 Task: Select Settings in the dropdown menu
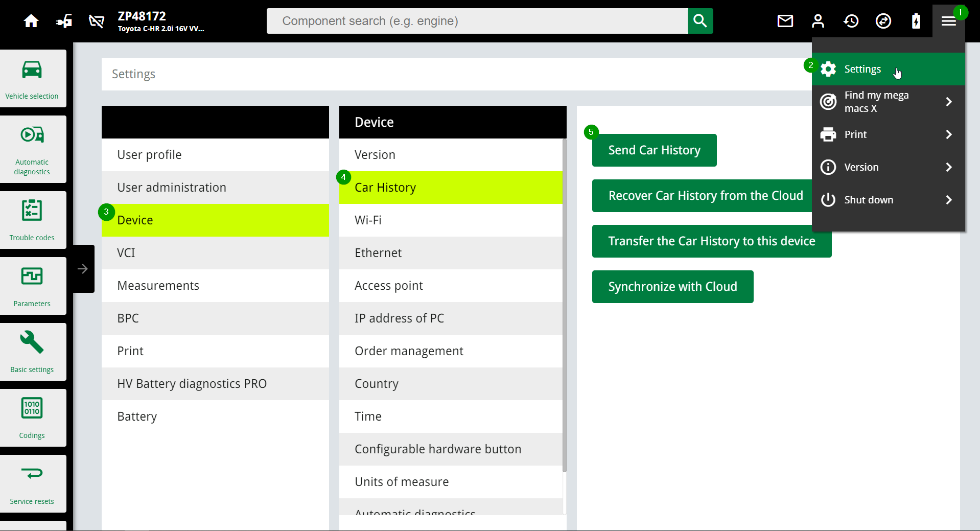pyautogui.click(x=889, y=69)
